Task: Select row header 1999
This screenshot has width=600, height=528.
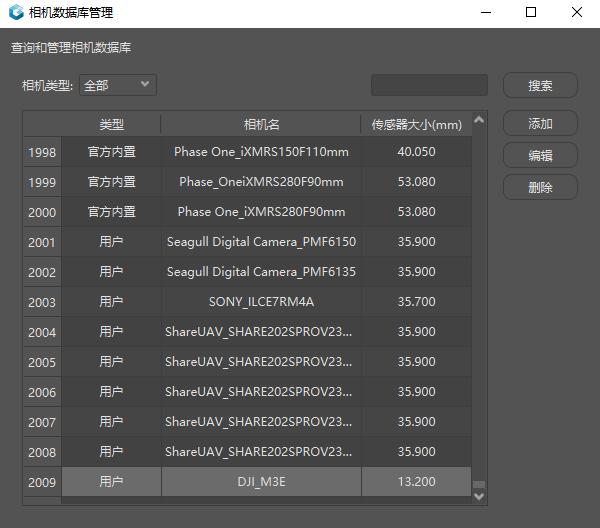Action: tap(42, 182)
